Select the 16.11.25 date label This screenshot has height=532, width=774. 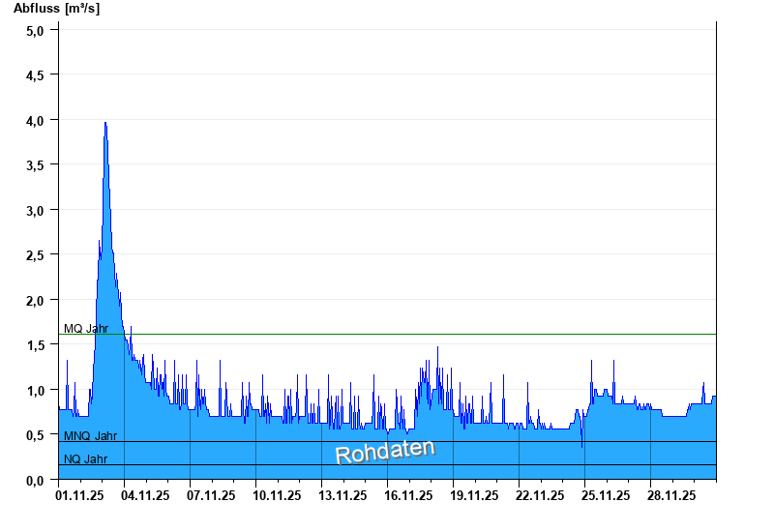coord(408,495)
